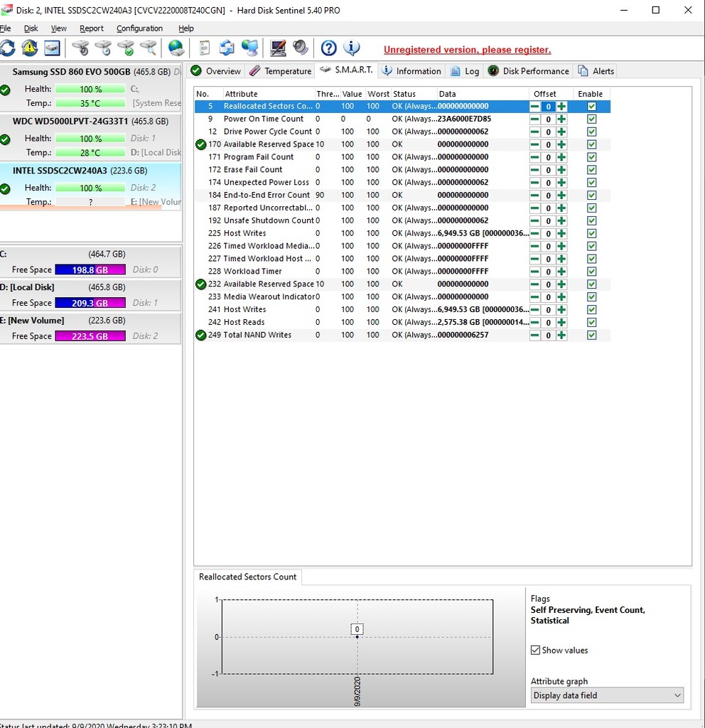The width and height of the screenshot is (705, 728).
Task: Click green status icon on attribute 170 row
Action: (x=201, y=144)
